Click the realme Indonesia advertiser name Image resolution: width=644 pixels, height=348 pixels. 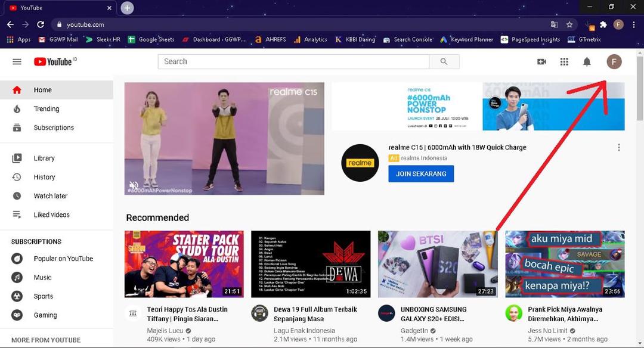(424, 158)
